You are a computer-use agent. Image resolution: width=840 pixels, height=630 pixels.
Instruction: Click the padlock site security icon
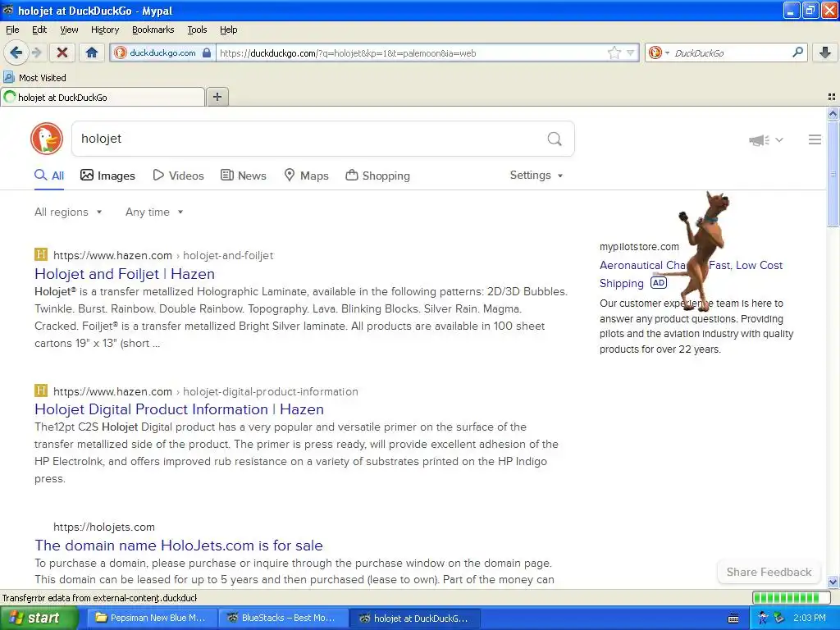[206, 52]
